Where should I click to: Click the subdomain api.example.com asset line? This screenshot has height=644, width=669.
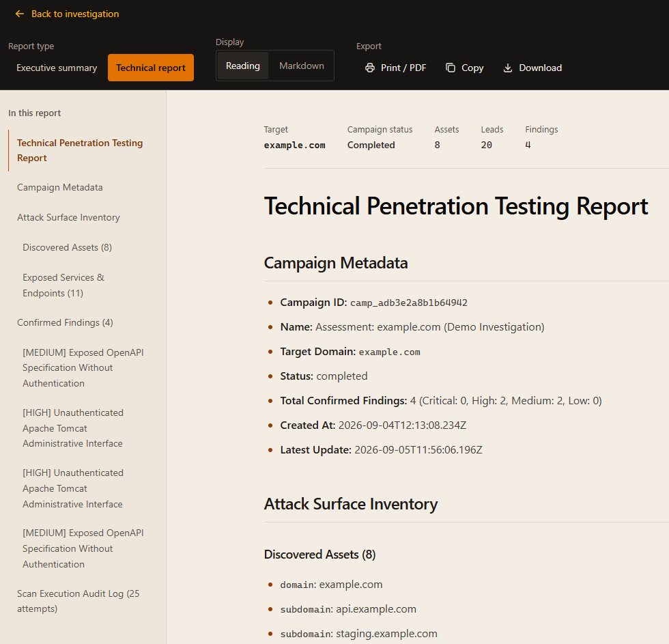click(x=348, y=609)
